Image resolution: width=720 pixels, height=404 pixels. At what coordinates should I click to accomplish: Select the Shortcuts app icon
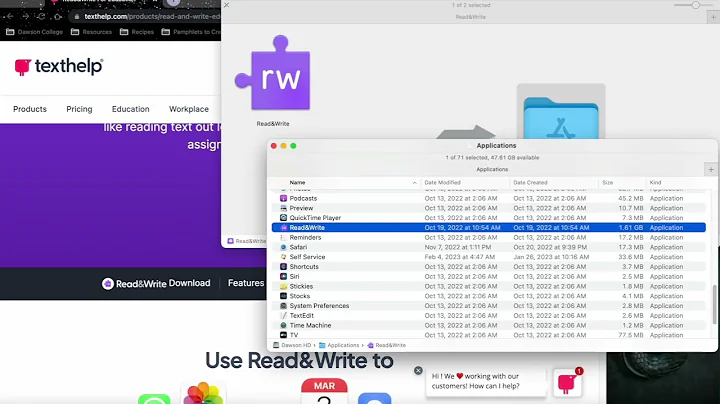(x=283, y=267)
